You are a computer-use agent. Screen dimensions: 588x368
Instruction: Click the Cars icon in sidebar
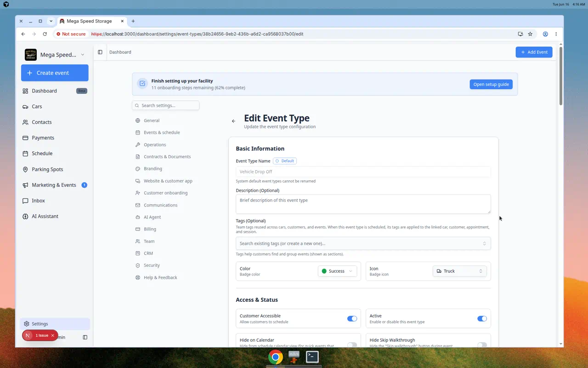(x=25, y=107)
